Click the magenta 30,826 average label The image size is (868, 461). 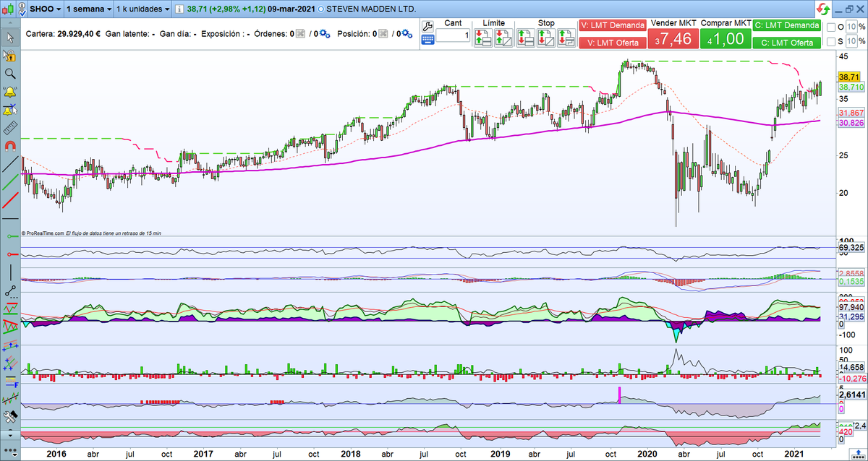pos(851,124)
